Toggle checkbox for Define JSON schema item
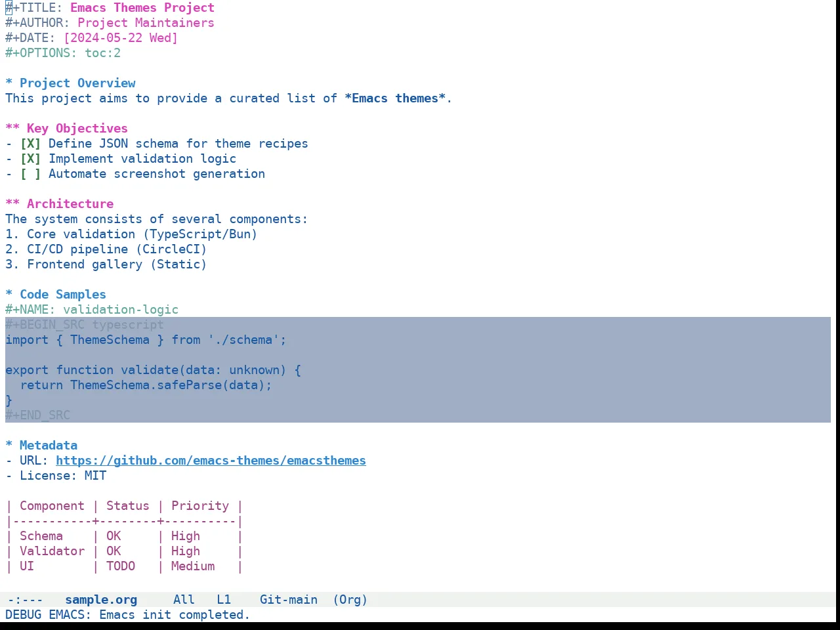The width and height of the screenshot is (840, 630). pyautogui.click(x=30, y=144)
